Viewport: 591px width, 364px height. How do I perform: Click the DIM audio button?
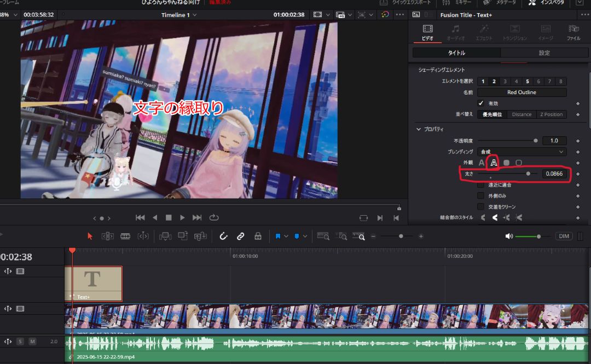point(564,236)
